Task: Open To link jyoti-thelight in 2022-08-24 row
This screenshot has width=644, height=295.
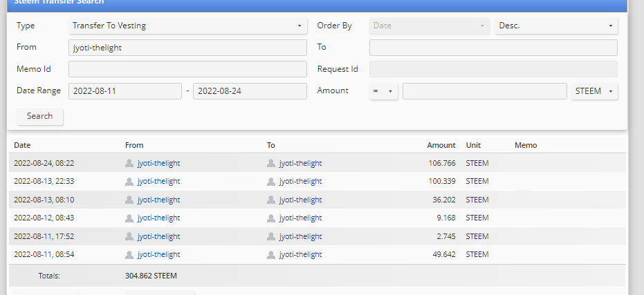Action: 301,163
